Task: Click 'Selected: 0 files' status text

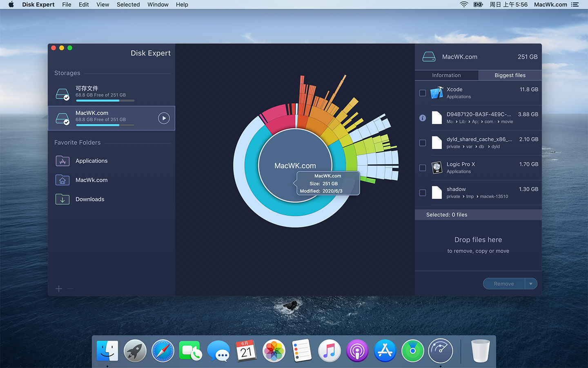Action: tap(447, 215)
